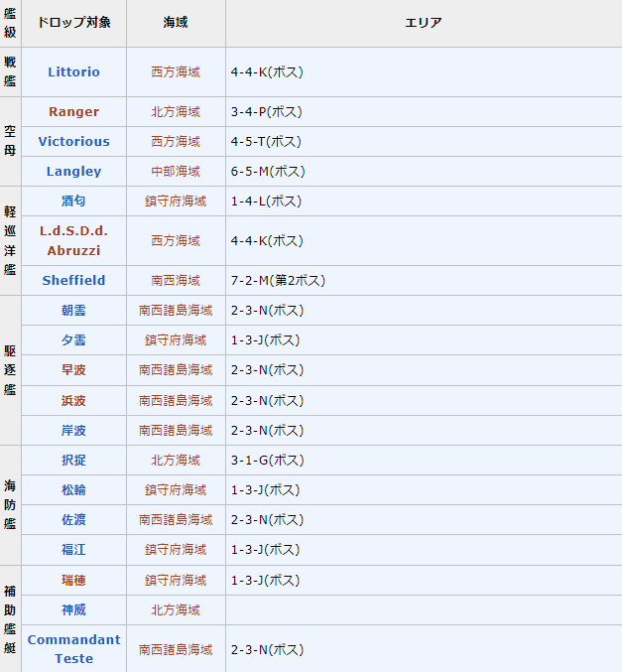Image resolution: width=622 pixels, height=672 pixels.
Task: Follow 鎮守府海域 link in 福江 row
Action: (x=176, y=550)
